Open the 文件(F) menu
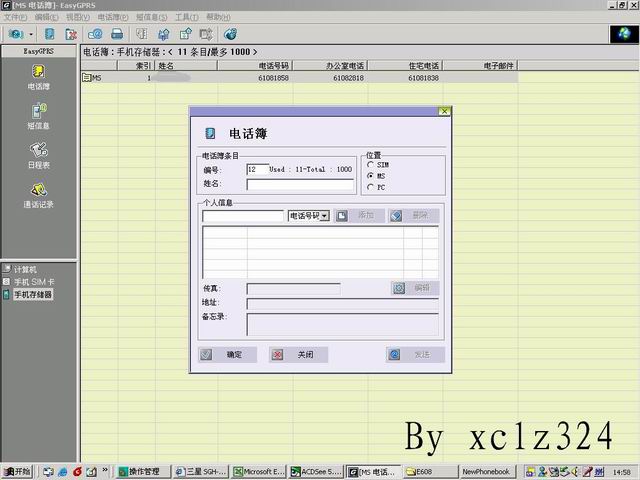640x480 pixels. click(15, 17)
